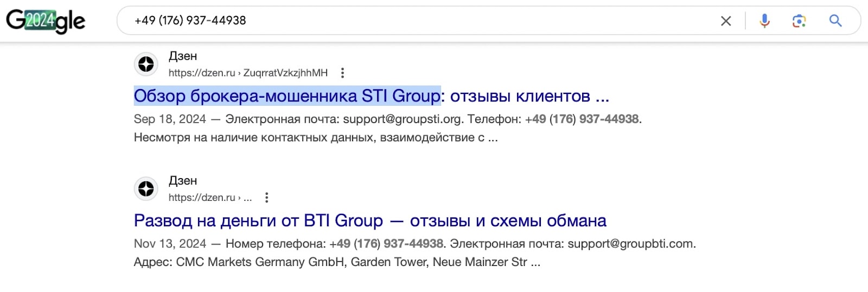868x292 pixels.
Task: Clear the search query with X
Action: (x=725, y=21)
